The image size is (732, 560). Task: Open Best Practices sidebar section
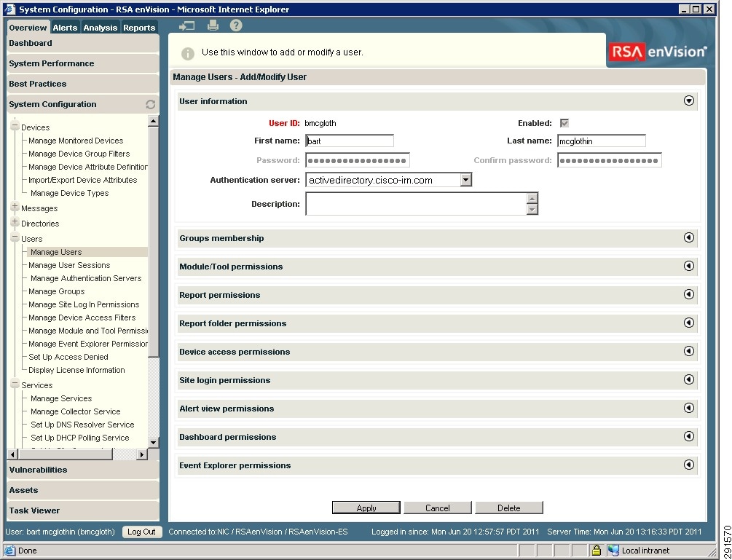pos(83,84)
